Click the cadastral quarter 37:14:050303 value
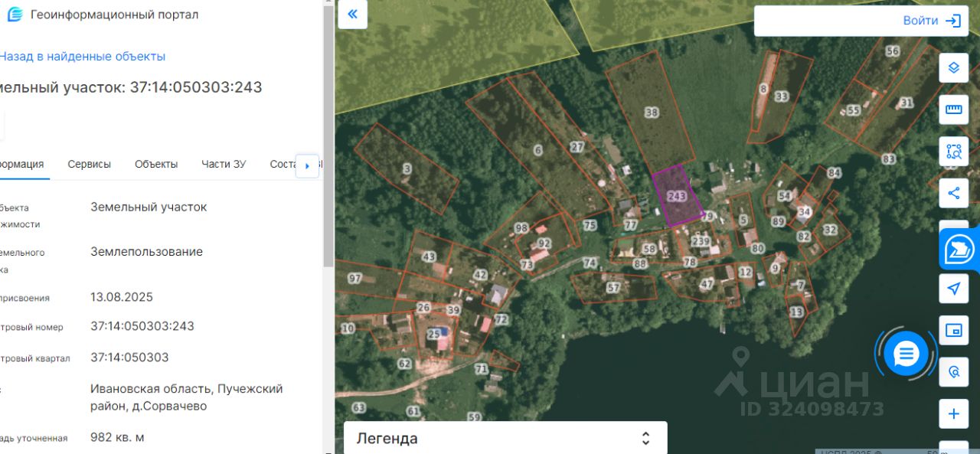Image resolution: width=980 pixels, height=454 pixels. coord(129,358)
